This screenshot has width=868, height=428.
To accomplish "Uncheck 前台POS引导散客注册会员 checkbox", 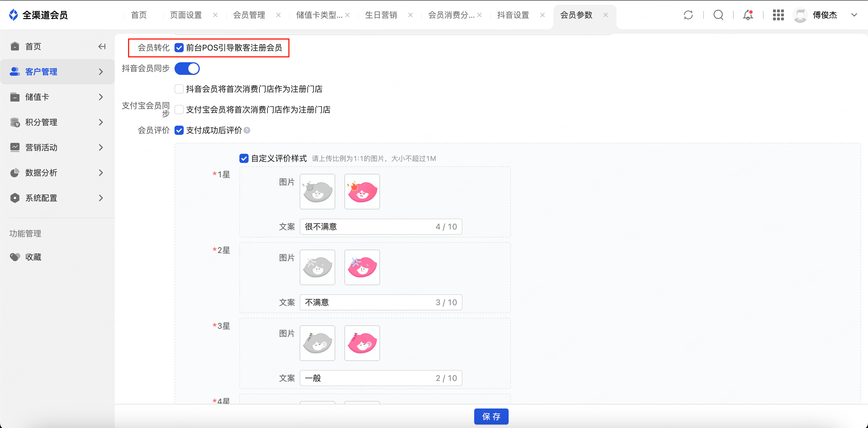I will point(179,48).
